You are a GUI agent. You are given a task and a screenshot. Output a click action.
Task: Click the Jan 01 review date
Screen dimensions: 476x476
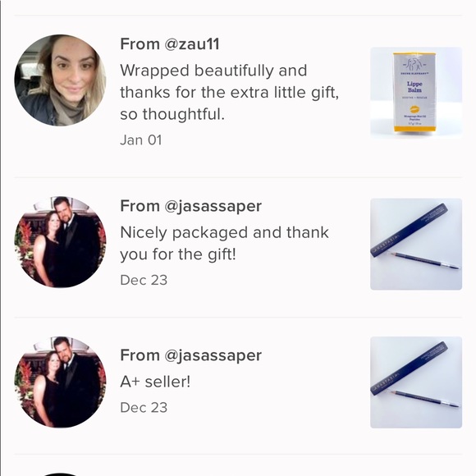coord(141,140)
